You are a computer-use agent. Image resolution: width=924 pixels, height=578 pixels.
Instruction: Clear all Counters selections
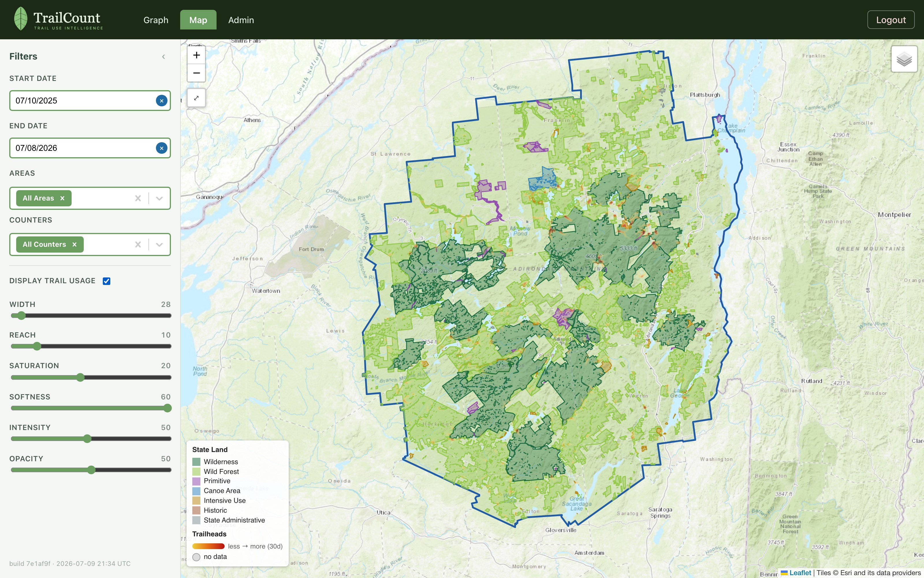138,244
